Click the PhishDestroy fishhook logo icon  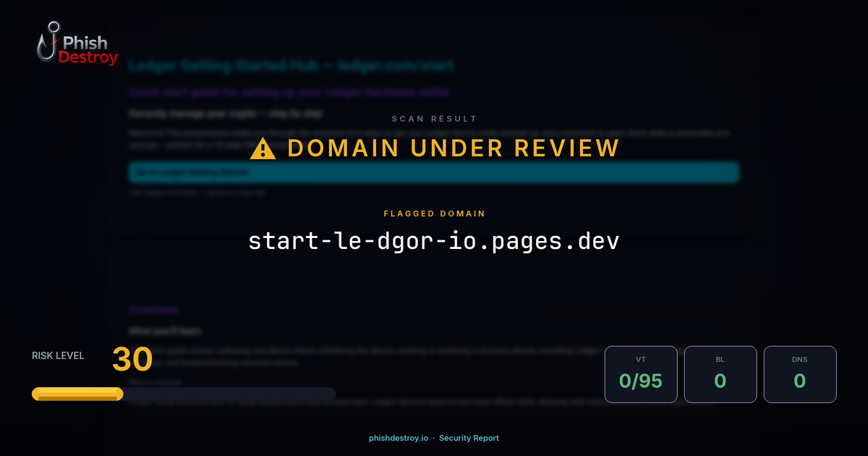pyautogui.click(x=48, y=43)
